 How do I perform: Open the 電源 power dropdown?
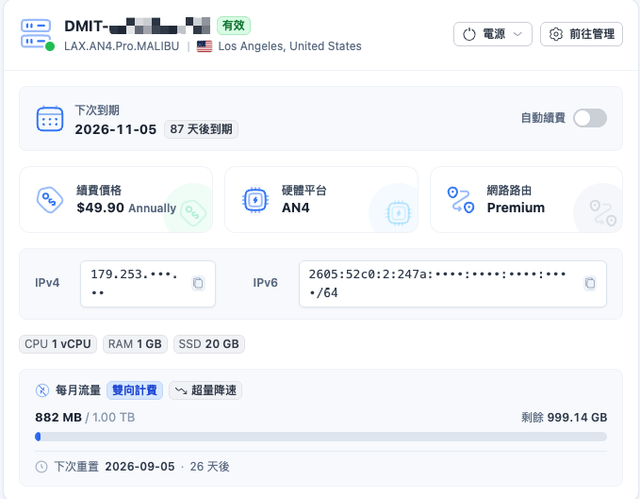coord(493,34)
